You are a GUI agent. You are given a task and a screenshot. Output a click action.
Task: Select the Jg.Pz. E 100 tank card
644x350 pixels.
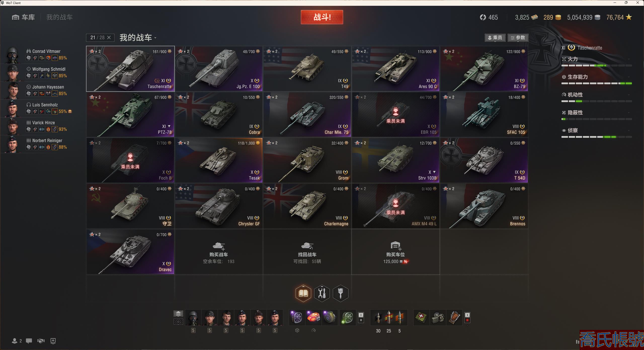pyautogui.click(x=219, y=69)
